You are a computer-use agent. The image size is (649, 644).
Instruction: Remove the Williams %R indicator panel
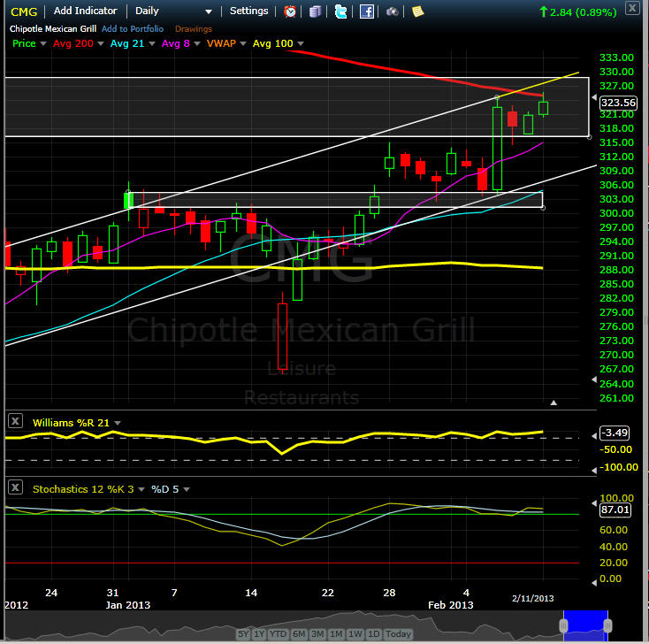(x=15, y=421)
